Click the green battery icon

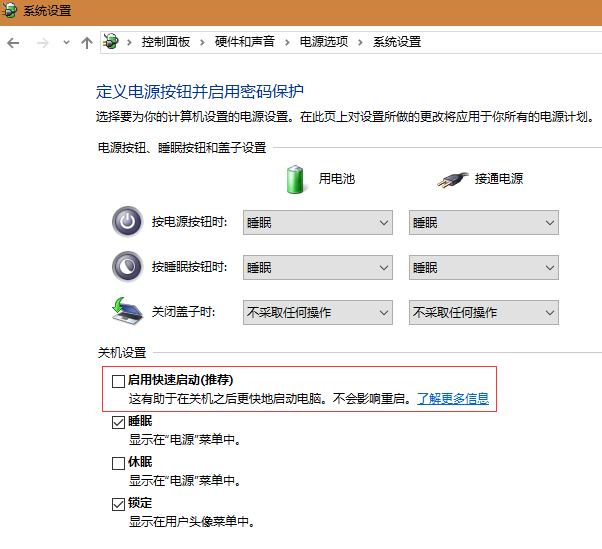click(295, 179)
